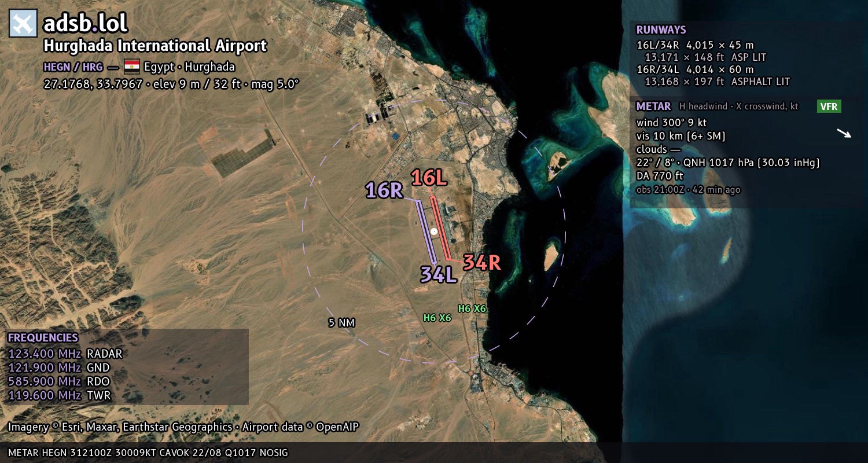This screenshot has width=868, height=463.
Task: Click the 119.600 MHz TWR frequency
Action: point(59,395)
